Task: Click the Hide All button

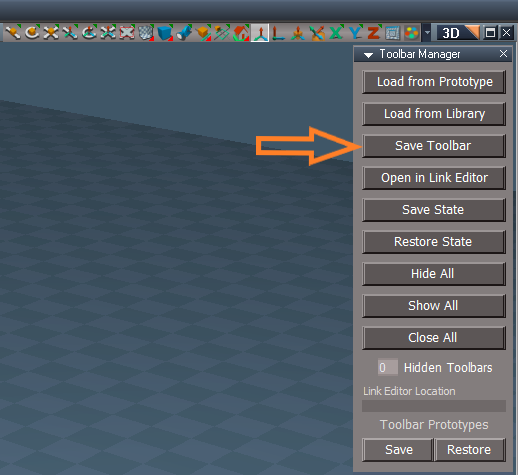Action: point(434,274)
